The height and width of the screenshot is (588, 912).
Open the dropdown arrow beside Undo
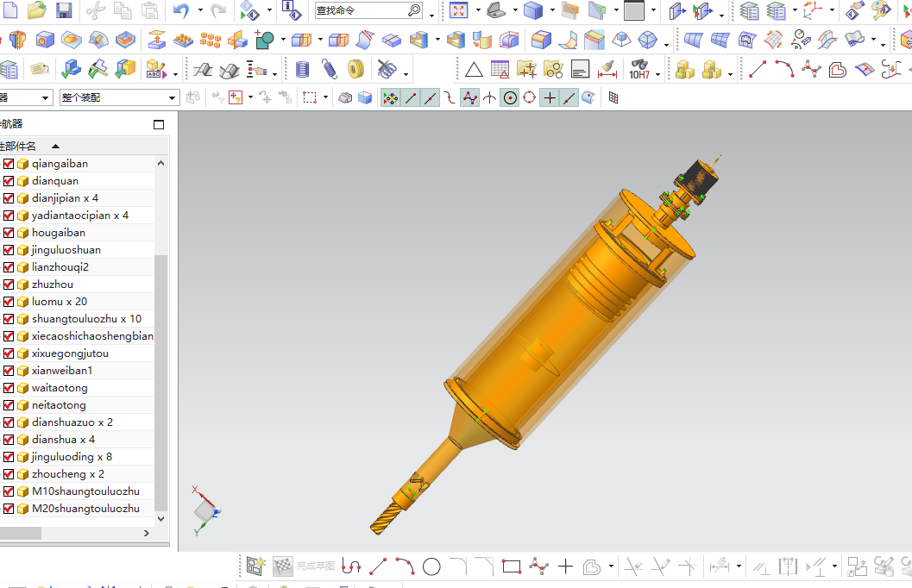coord(200,9)
